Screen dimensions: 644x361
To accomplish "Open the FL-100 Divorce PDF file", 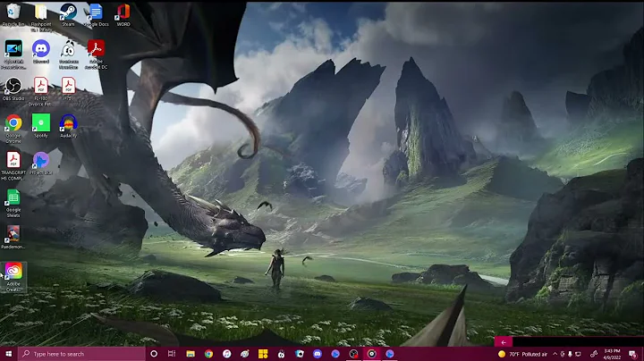I will pyautogui.click(x=40, y=91).
